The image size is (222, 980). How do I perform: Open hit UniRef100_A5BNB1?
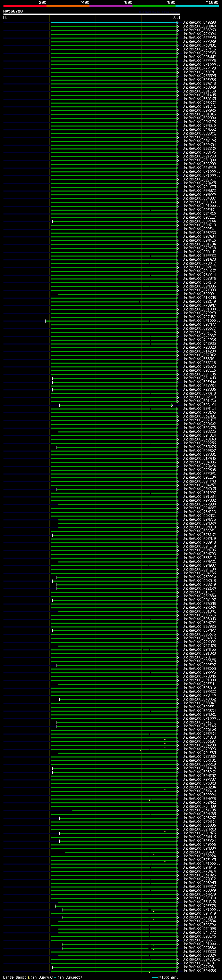[x=199, y=45]
